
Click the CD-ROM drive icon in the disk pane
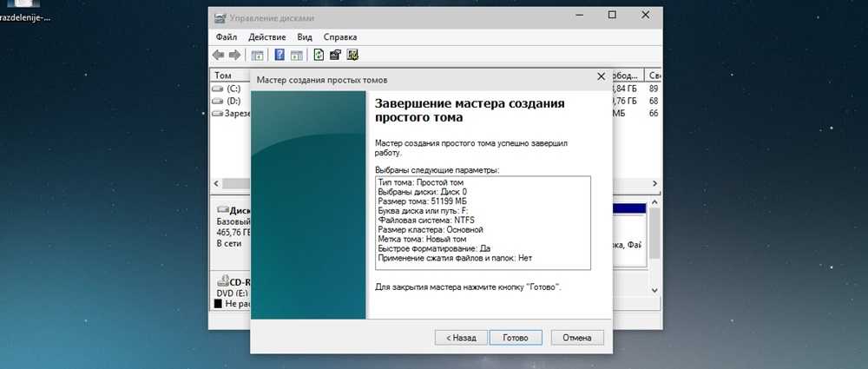(222, 282)
